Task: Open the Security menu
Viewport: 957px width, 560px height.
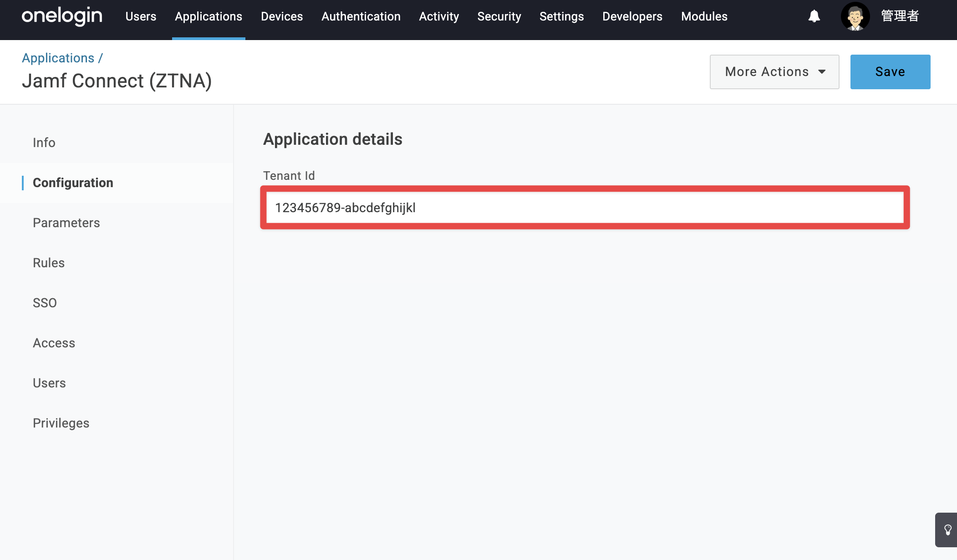Action: (499, 16)
